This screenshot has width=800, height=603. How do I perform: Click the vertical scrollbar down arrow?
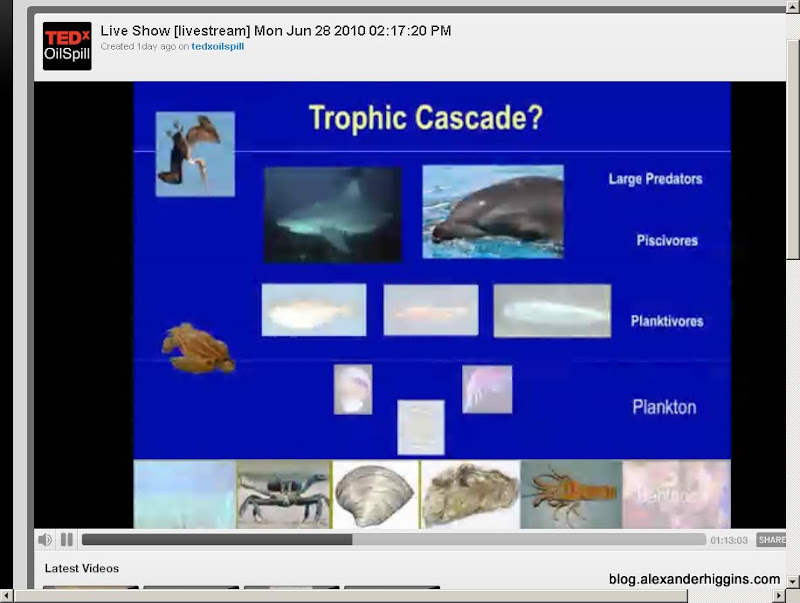(x=793, y=581)
